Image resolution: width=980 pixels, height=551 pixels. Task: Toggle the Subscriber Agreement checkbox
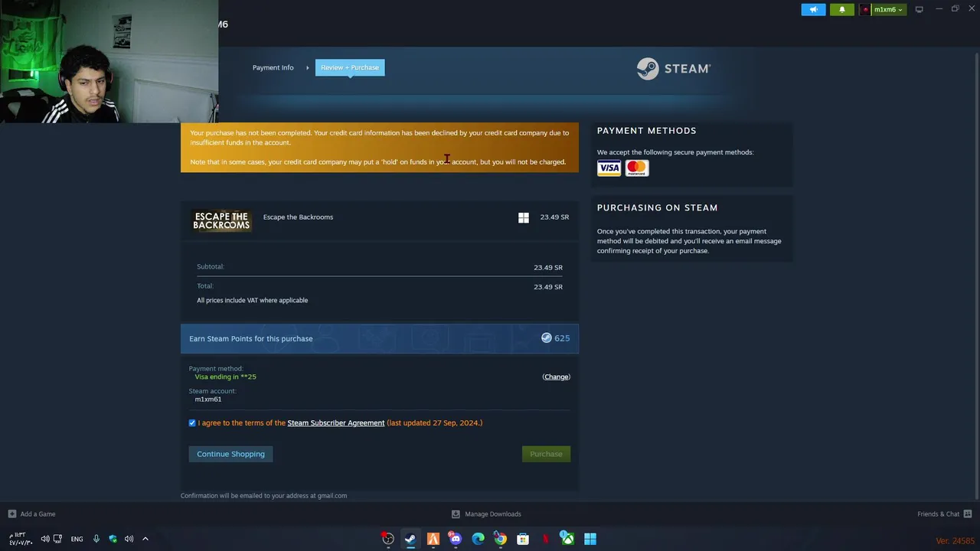(x=192, y=422)
